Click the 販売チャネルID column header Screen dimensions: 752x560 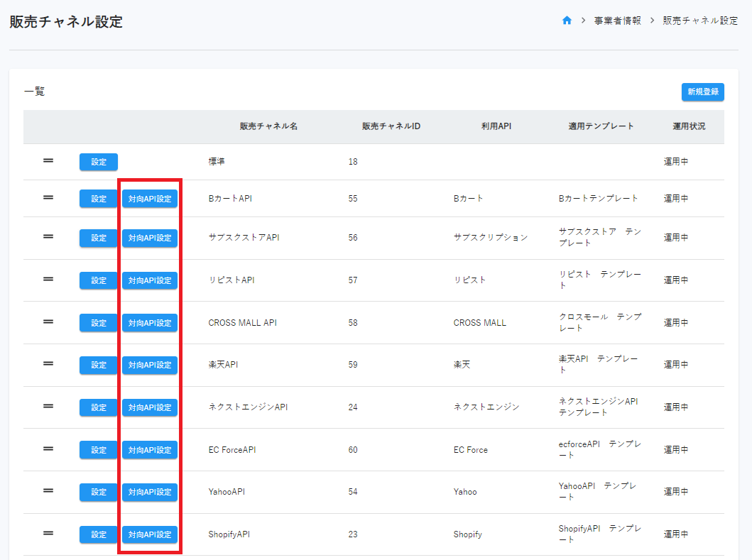coord(391,126)
